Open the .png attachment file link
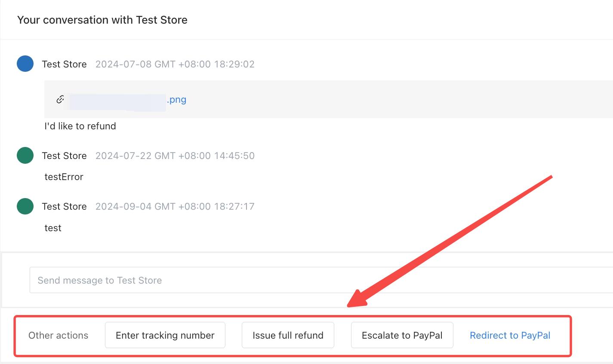 tap(128, 100)
